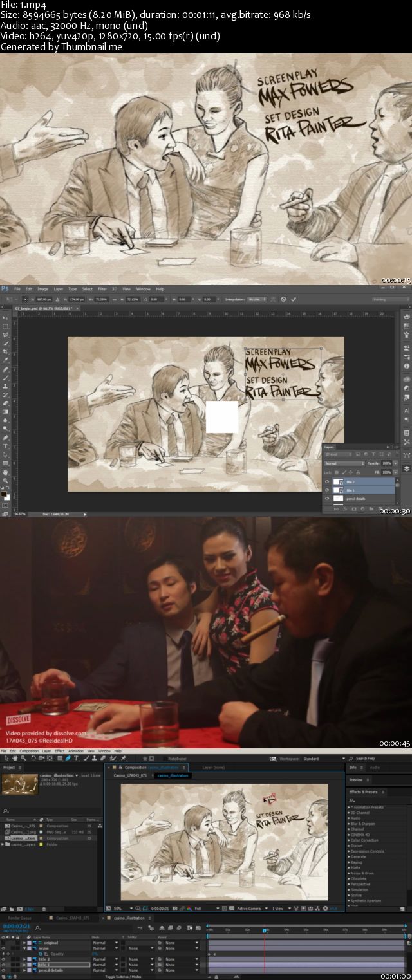Image resolution: width=412 pixels, height=980 pixels.
Task: Select the Lasso tool in Photoshop
Action: click(x=5, y=333)
